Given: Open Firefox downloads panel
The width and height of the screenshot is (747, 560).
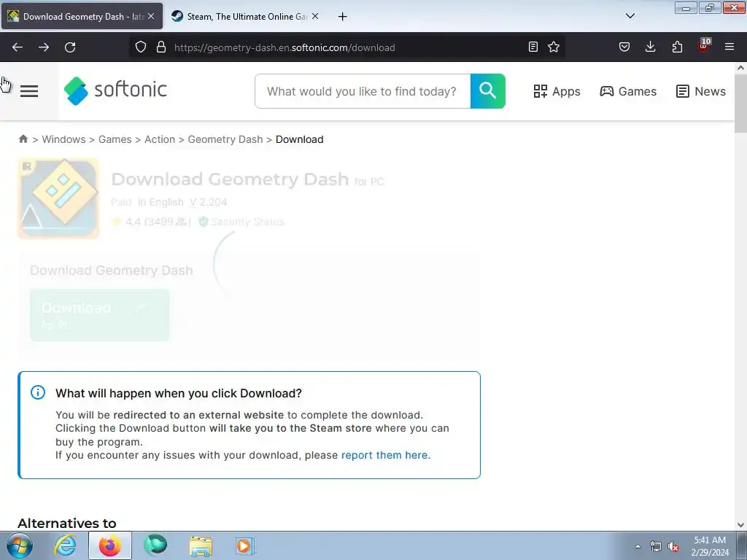Looking at the screenshot, I should point(650,47).
